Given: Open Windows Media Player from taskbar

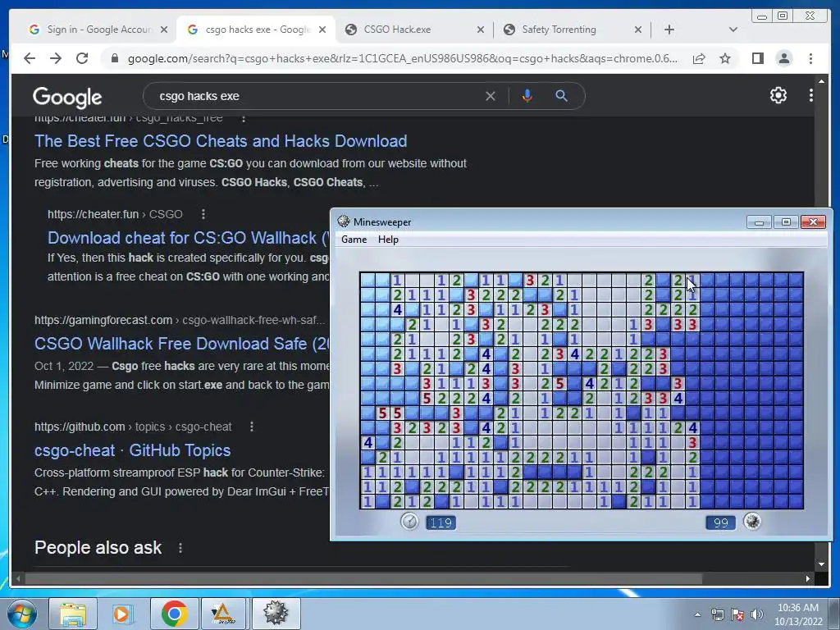Looking at the screenshot, I should 123,614.
